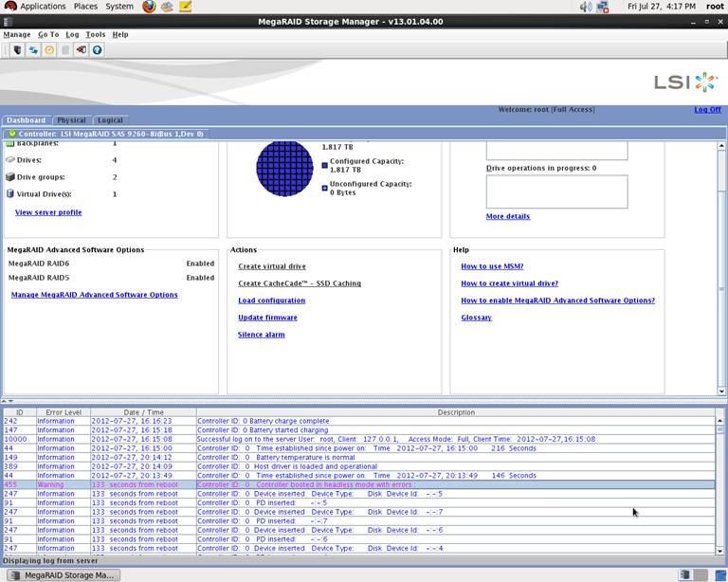Viewport: 728px width, 582px height.
Task: Open the Applications menu
Action: 43,7
